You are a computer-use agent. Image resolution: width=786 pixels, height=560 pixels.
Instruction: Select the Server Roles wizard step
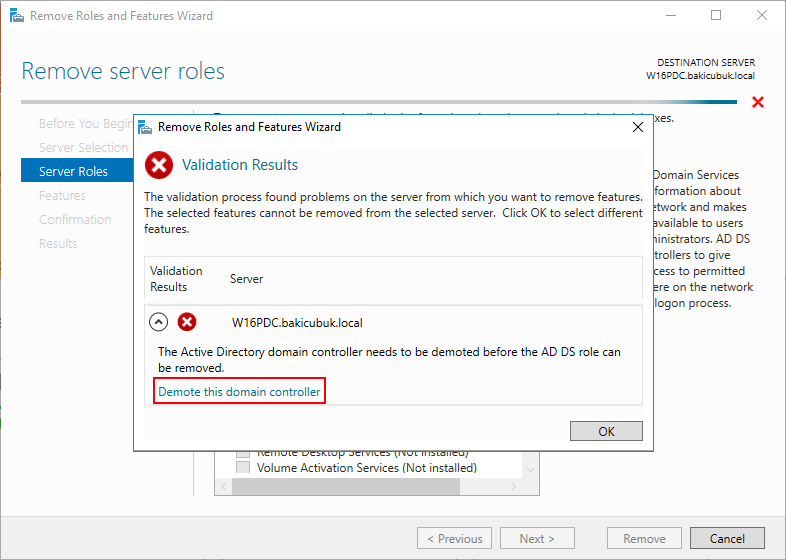(77, 171)
